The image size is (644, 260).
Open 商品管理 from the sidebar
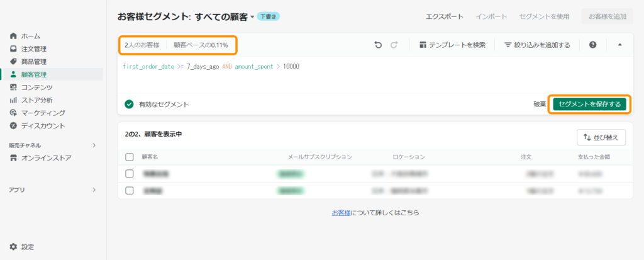tap(33, 62)
